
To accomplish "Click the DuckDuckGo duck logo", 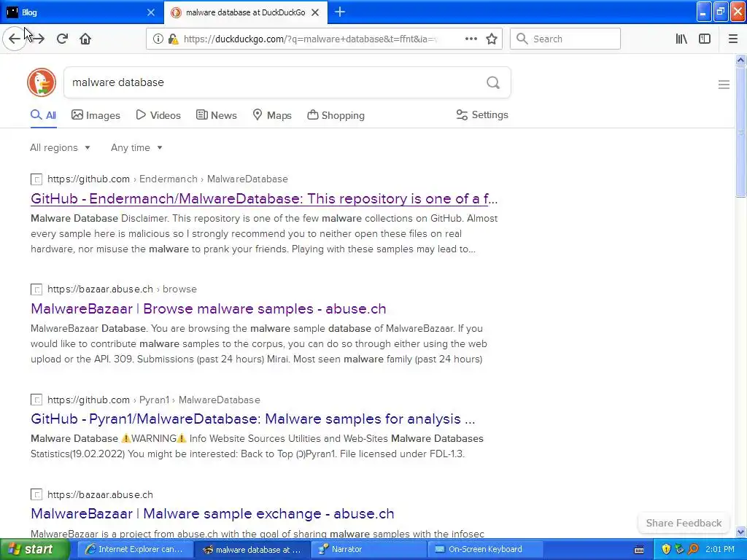I will point(42,82).
